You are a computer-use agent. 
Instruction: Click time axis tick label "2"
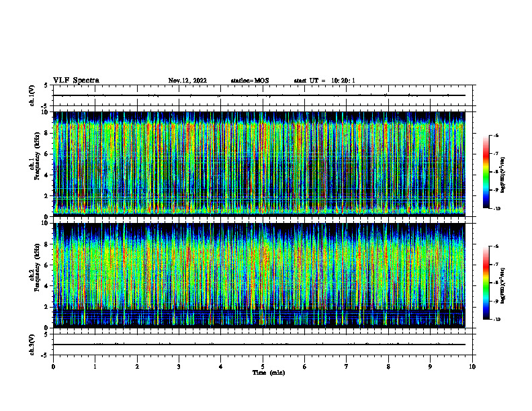[x=137, y=367]
